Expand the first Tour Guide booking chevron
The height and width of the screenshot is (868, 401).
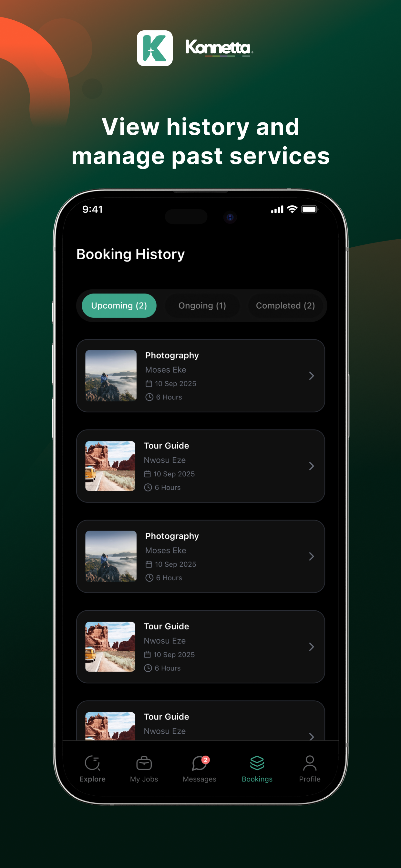(311, 466)
